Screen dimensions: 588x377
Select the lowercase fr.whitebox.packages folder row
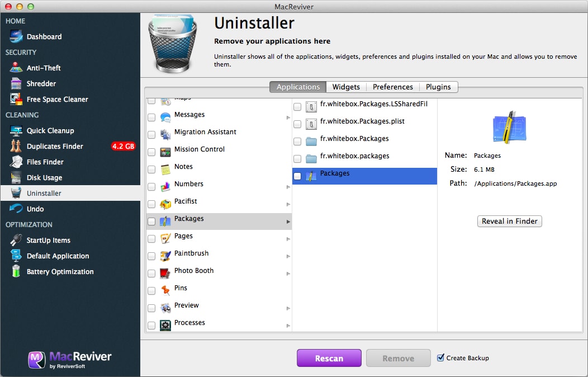pyautogui.click(x=364, y=159)
